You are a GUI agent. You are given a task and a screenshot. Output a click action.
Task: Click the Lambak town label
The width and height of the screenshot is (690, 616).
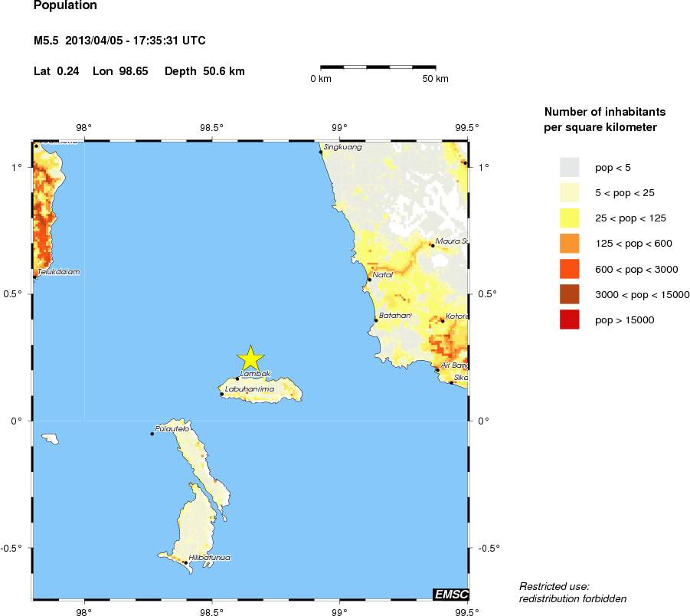(x=256, y=374)
